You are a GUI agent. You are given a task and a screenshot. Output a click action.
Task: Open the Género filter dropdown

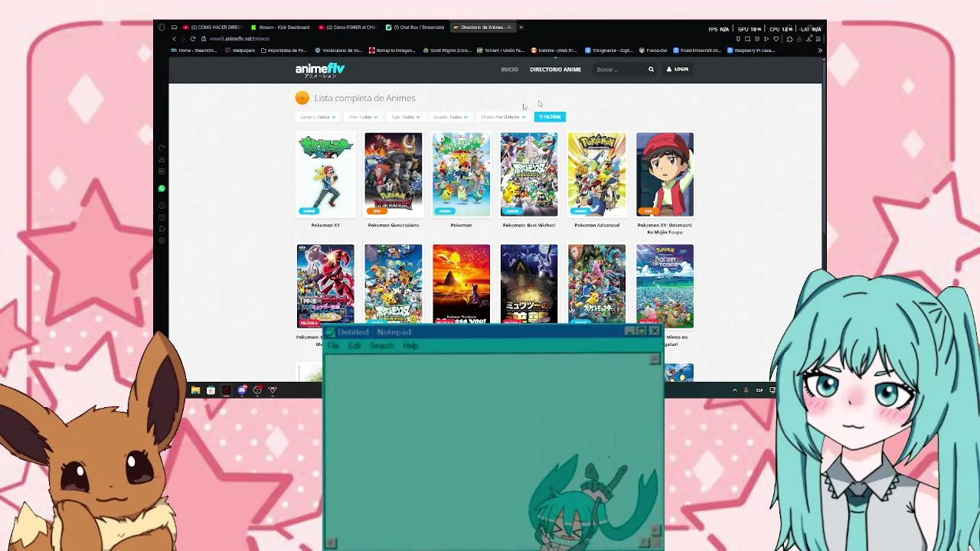coord(318,117)
